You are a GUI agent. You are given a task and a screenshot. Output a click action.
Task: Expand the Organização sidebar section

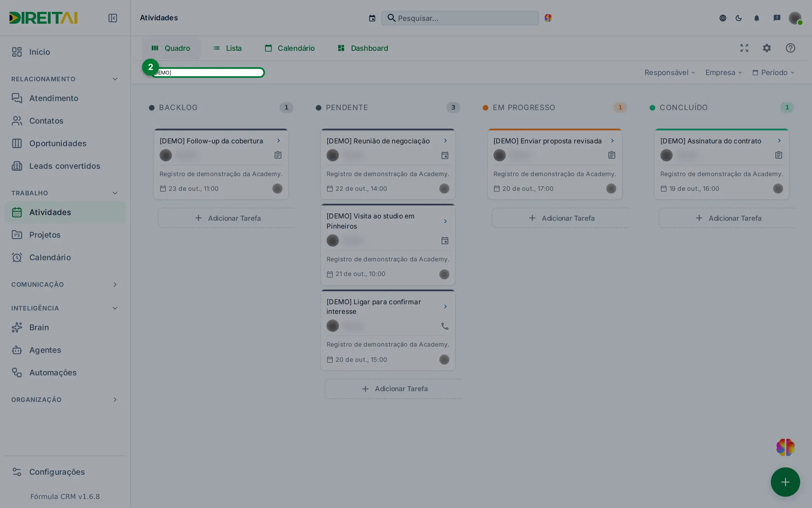click(64, 400)
